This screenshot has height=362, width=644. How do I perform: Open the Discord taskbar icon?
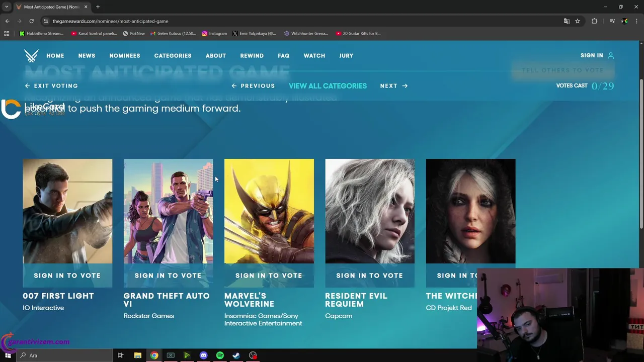[203, 355]
